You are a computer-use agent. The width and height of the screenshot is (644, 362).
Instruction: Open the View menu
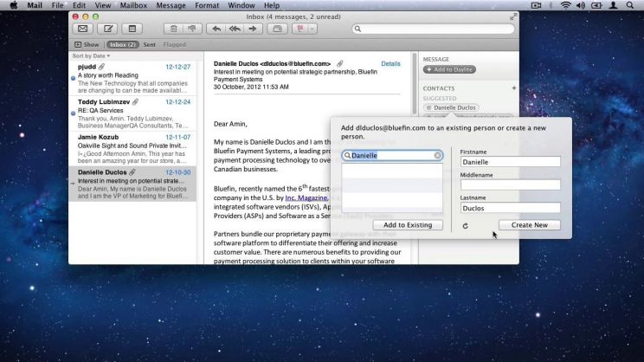coord(103,5)
